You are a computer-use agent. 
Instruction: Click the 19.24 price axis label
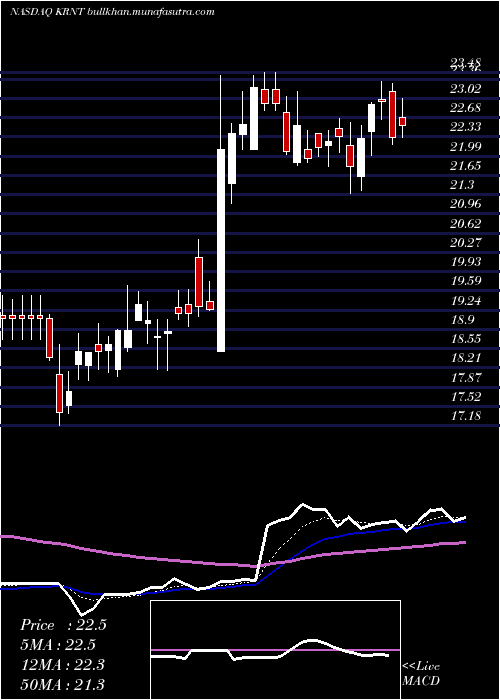tap(466, 300)
